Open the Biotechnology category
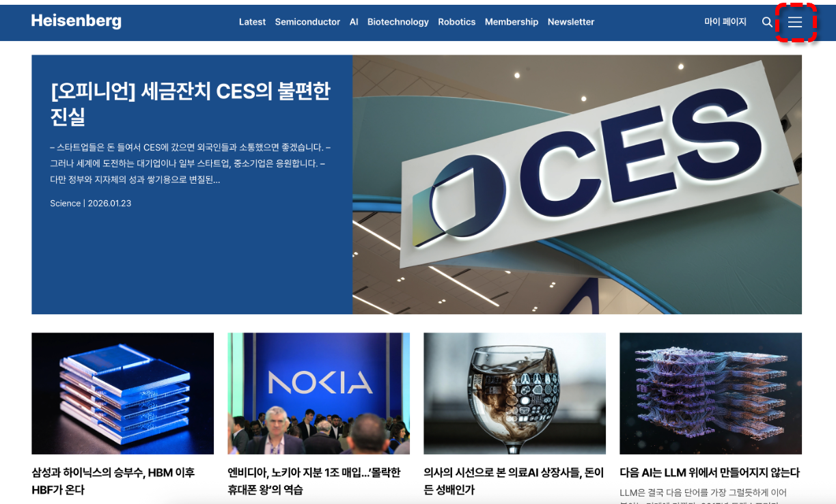The width and height of the screenshot is (836, 504). click(x=398, y=22)
